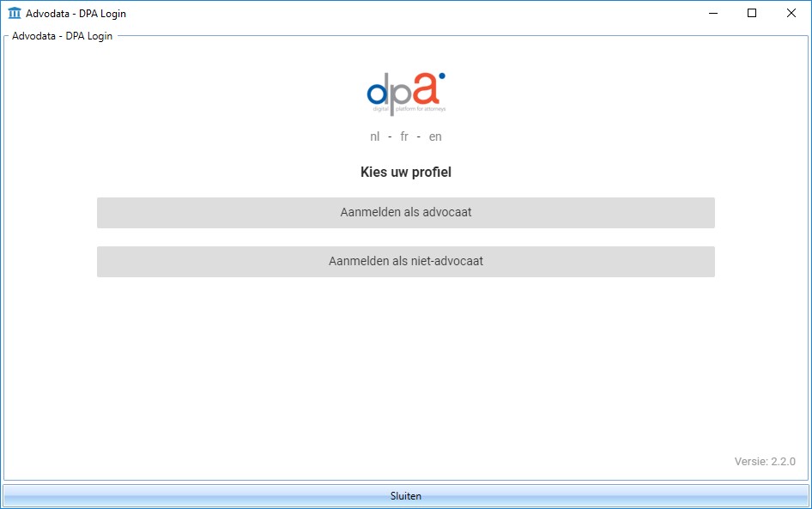Screen dimensions: 812x509
Task: Close the dialog with Sluiten
Action: coord(405,495)
